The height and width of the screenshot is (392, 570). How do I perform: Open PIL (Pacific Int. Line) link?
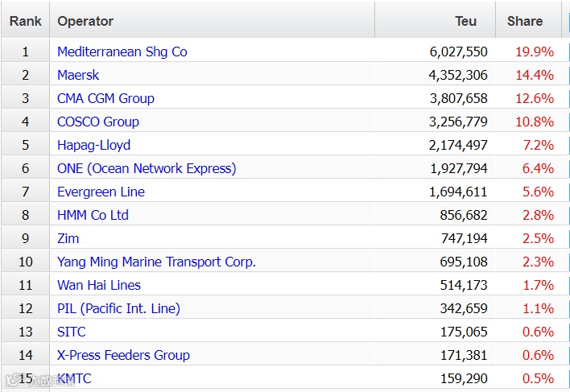click(x=118, y=308)
